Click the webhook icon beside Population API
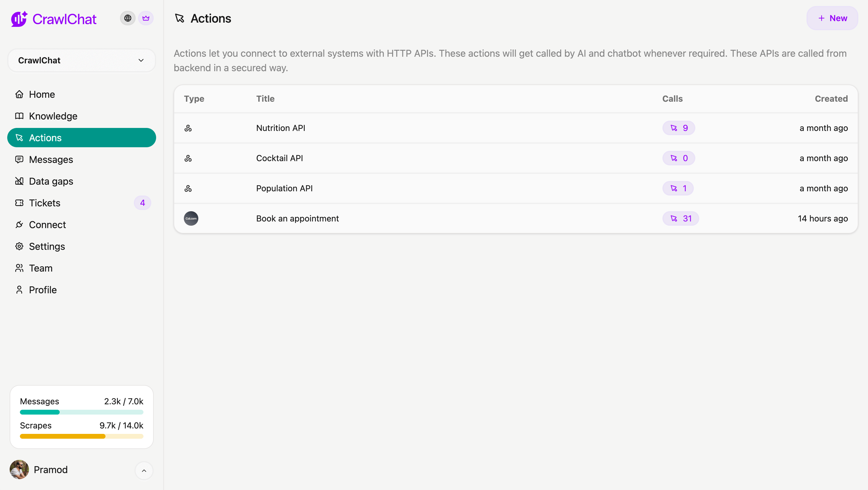Image resolution: width=868 pixels, height=490 pixels. click(188, 189)
